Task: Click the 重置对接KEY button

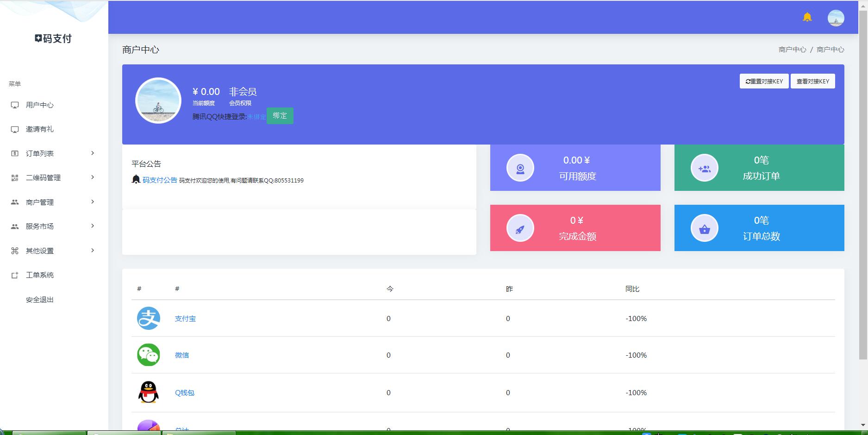Action: pos(764,81)
